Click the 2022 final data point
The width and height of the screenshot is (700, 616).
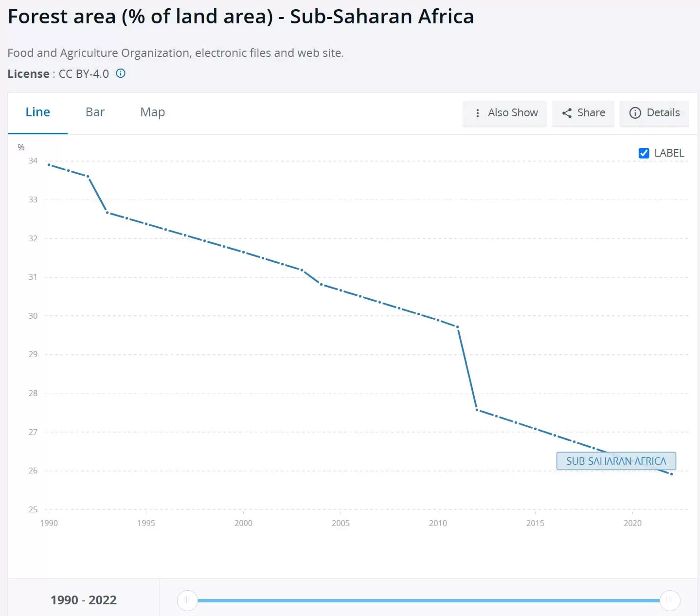(671, 474)
